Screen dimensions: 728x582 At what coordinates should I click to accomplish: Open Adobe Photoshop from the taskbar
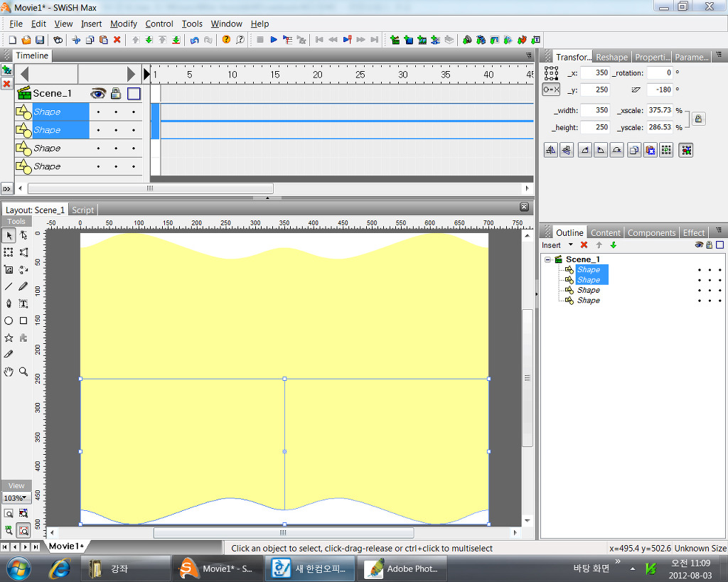[402, 568]
